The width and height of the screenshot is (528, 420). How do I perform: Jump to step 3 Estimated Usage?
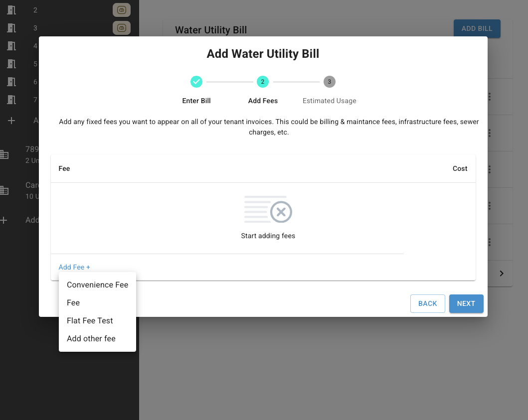click(329, 82)
